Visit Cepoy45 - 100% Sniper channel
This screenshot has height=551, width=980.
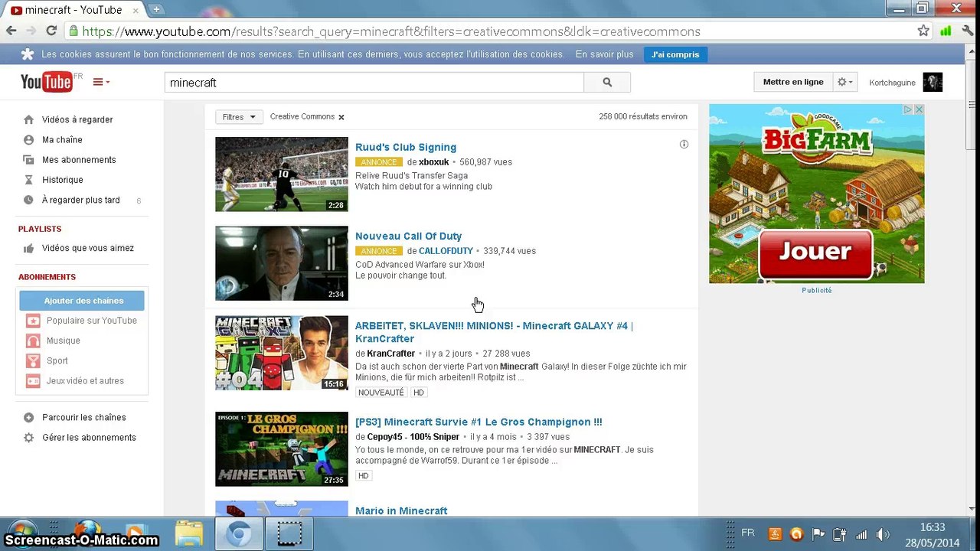tap(413, 437)
